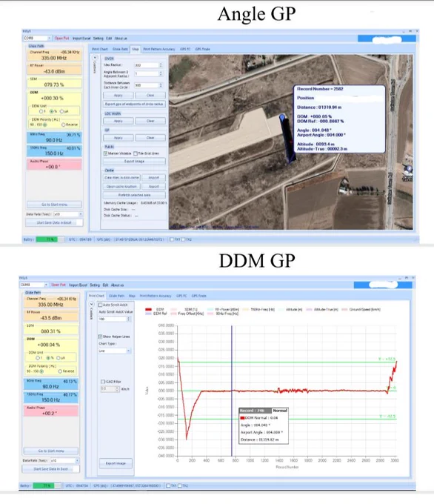Click Open Port in Map window menu
Viewport: 434px width, 504px height.
pyautogui.click(x=61, y=39)
